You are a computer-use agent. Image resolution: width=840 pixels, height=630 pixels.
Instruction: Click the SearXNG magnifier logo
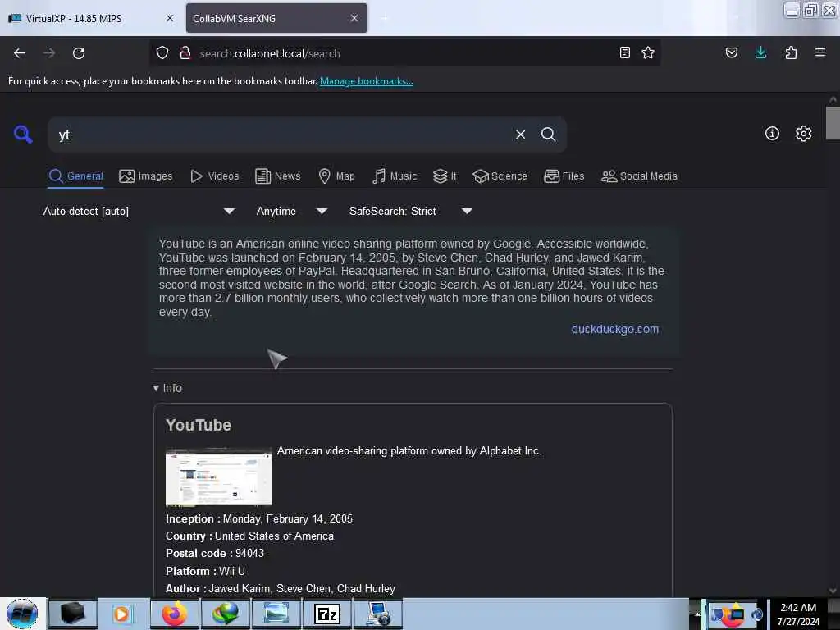tap(23, 134)
